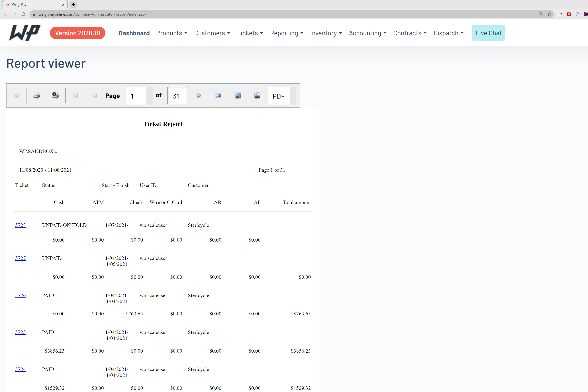This screenshot has height=392, width=588.
Task: Click the save-and-open report icon
Action: pos(257,95)
